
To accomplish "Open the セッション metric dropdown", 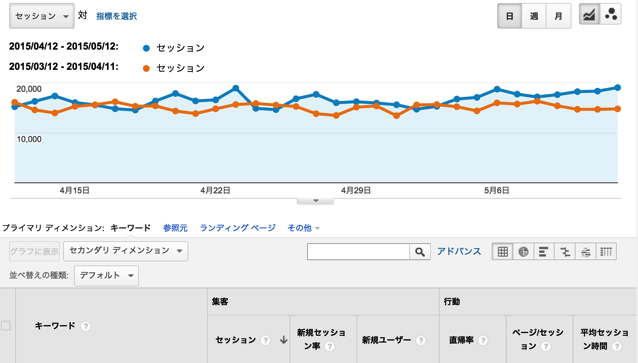I will pos(42,16).
